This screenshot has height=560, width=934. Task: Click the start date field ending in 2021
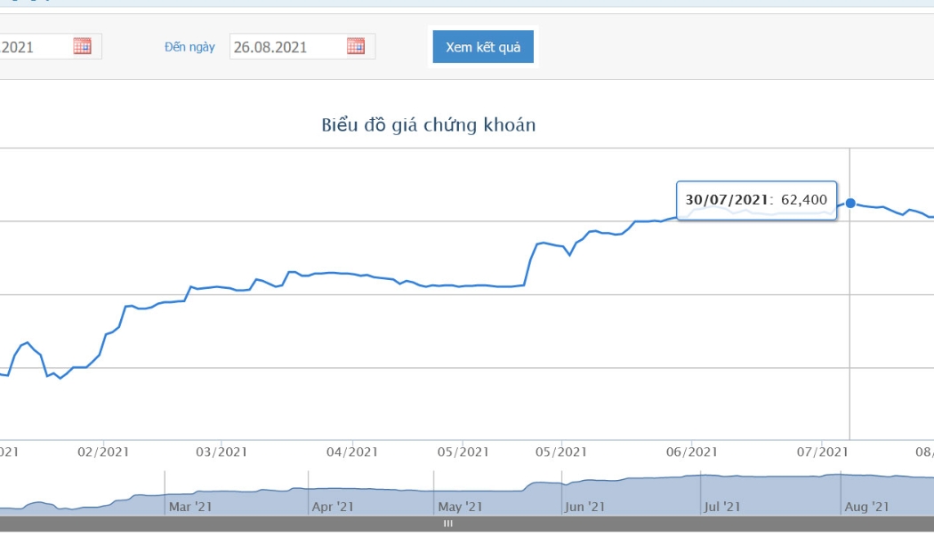[51, 46]
